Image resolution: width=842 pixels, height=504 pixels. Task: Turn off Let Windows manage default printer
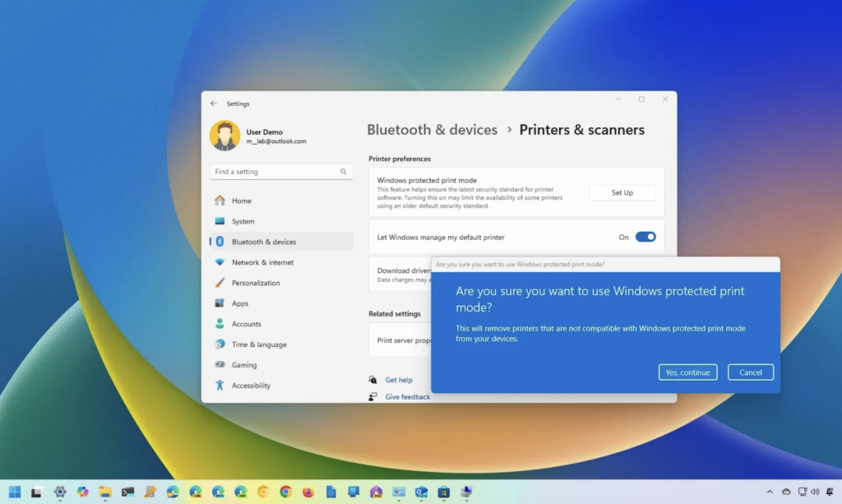tap(645, 237)
